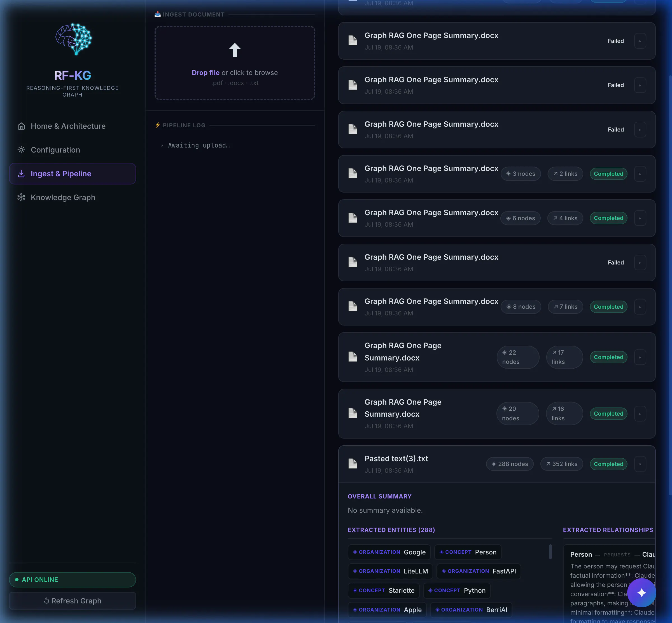672x623 pixels.
Task: Expand the row with 8 nodes
Action: 640,307
